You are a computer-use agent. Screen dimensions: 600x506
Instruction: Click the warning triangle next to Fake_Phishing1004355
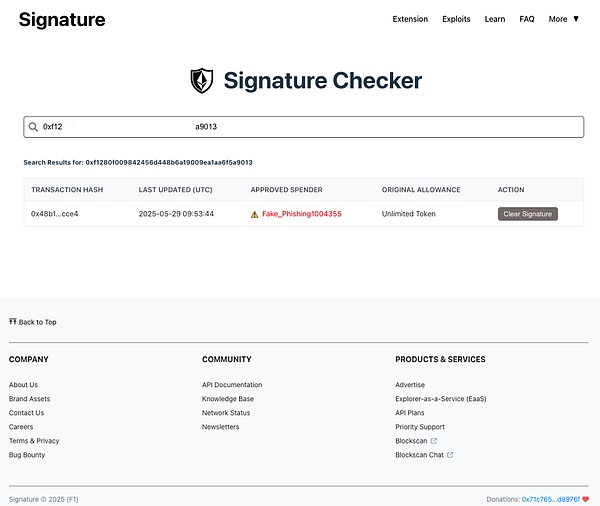(x=254, y=214)
